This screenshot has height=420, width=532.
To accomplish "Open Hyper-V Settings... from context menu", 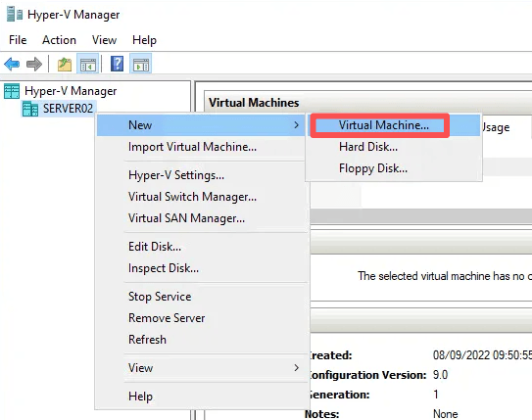I will 202,175.
